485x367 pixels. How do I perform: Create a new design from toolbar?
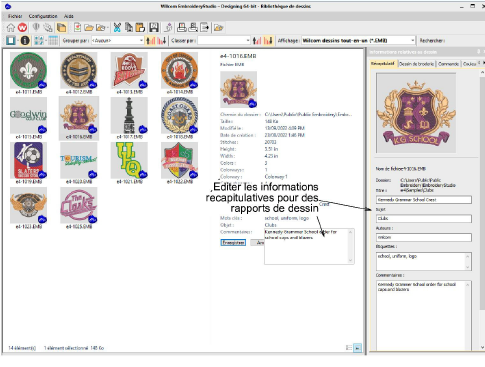point(77,28)
